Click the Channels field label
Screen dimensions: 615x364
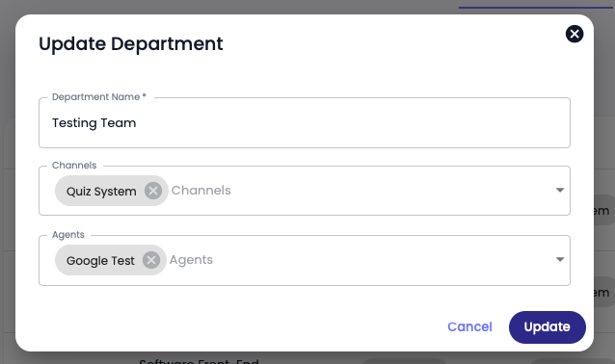point(74,166)
